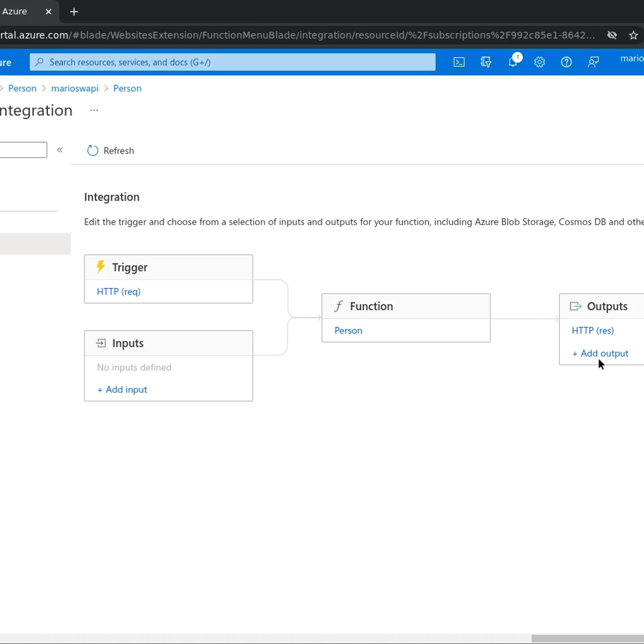This screenshot has height=644, width=644.
Task: Select the HTTP (res) output
Action: [x=592, y=331]
